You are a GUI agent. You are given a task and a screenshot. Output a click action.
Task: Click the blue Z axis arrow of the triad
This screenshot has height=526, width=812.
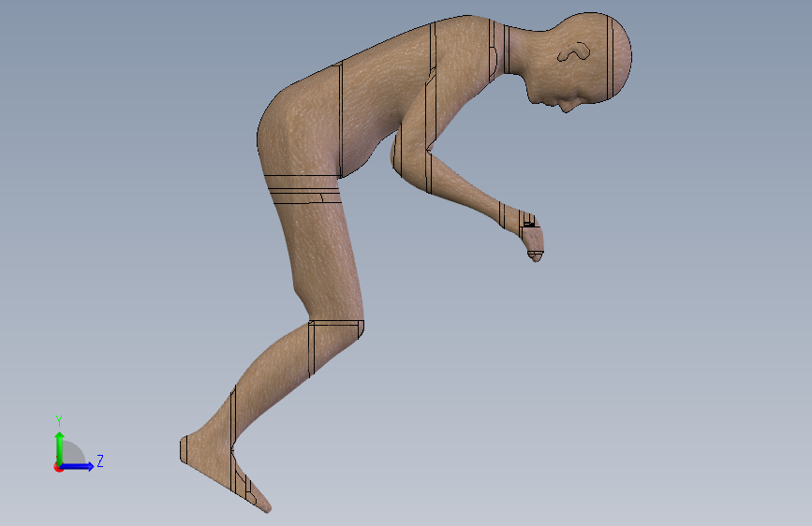click(x=77, y=466)
